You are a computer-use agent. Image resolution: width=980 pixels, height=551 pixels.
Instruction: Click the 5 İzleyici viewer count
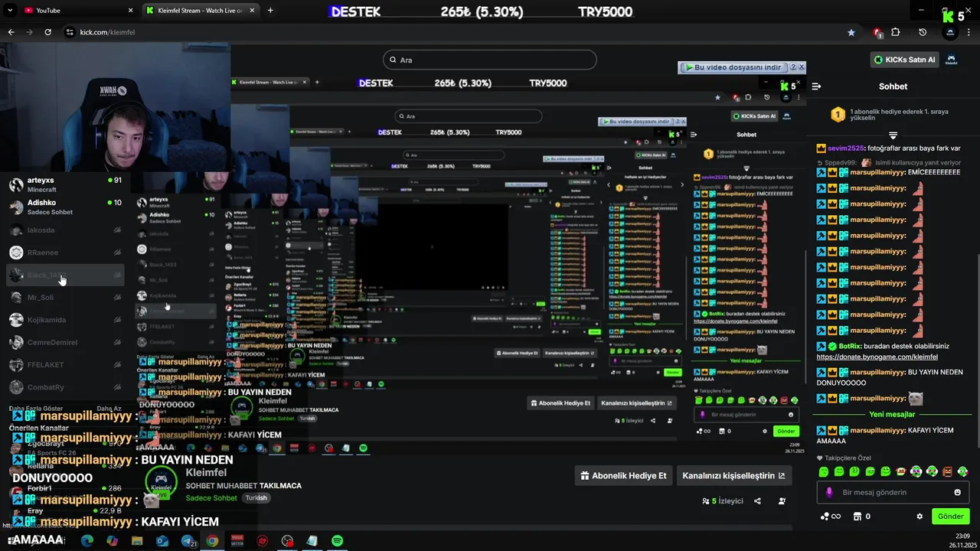(x=723, y=501)
